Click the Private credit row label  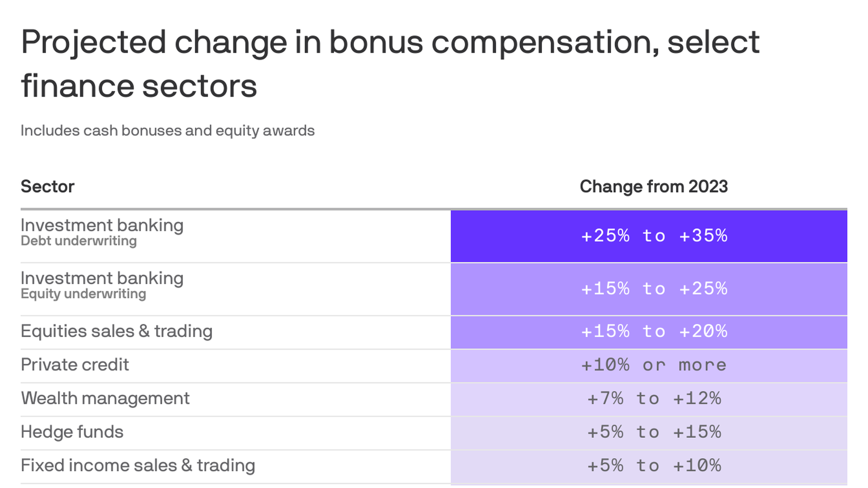tap(75, 365)
